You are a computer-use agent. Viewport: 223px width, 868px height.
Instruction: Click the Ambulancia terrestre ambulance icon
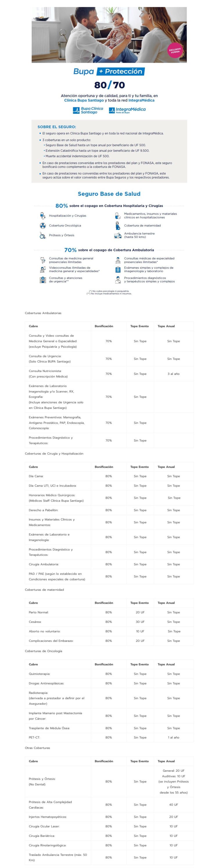[118, 235]
